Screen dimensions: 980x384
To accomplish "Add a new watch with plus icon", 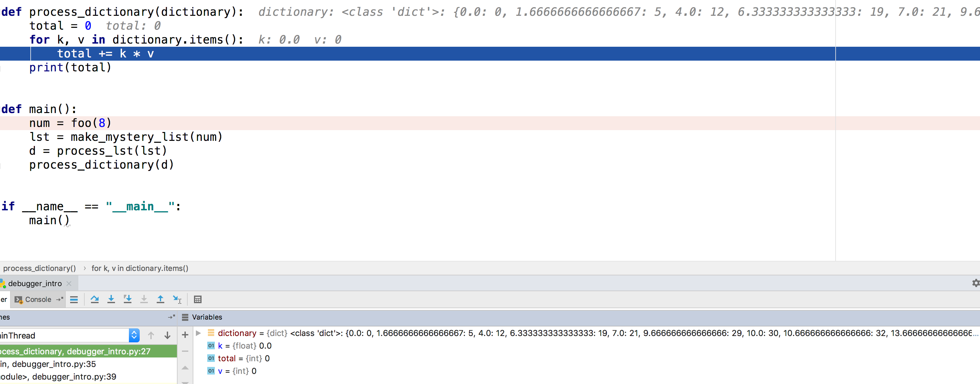I will click(185, 335).
